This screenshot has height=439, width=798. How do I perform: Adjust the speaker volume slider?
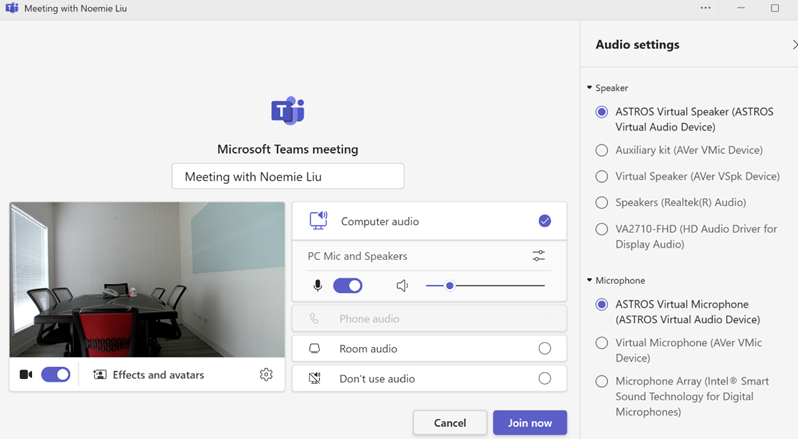click(x=450, y=286)
